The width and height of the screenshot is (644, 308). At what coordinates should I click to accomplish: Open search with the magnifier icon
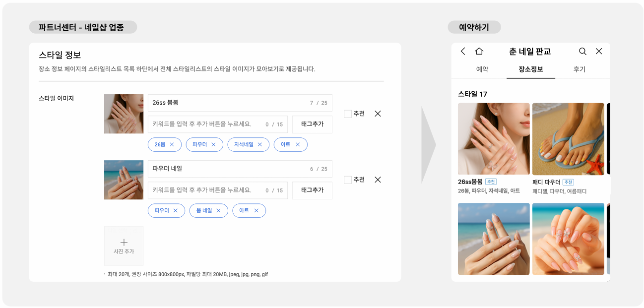coord(582,52)
